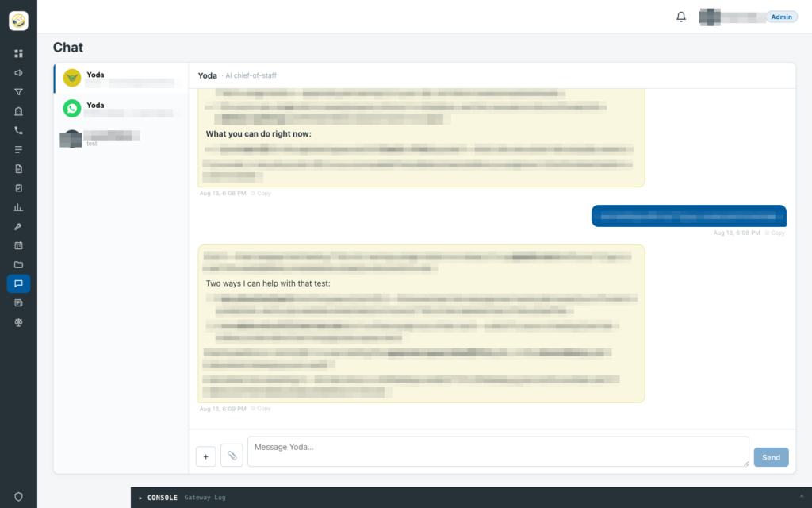This screenshot has width=812, height=508.
Task: Open the Admin user profile menu
Action: pos(748,17)
